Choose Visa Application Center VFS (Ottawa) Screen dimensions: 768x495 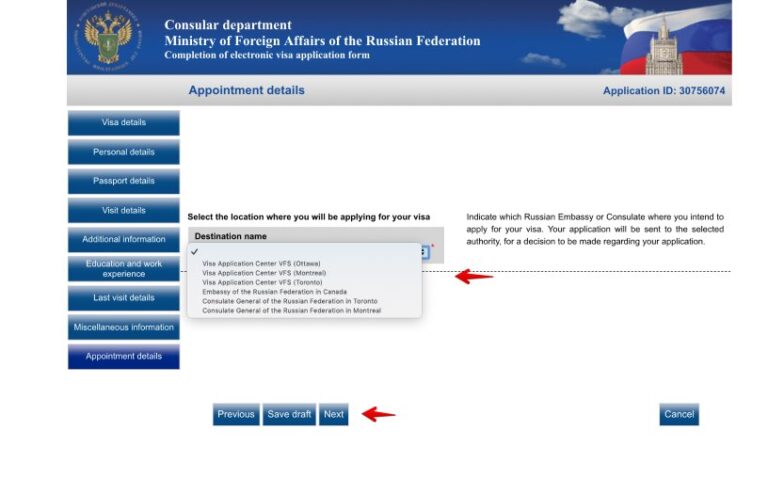tap(261, 263)
